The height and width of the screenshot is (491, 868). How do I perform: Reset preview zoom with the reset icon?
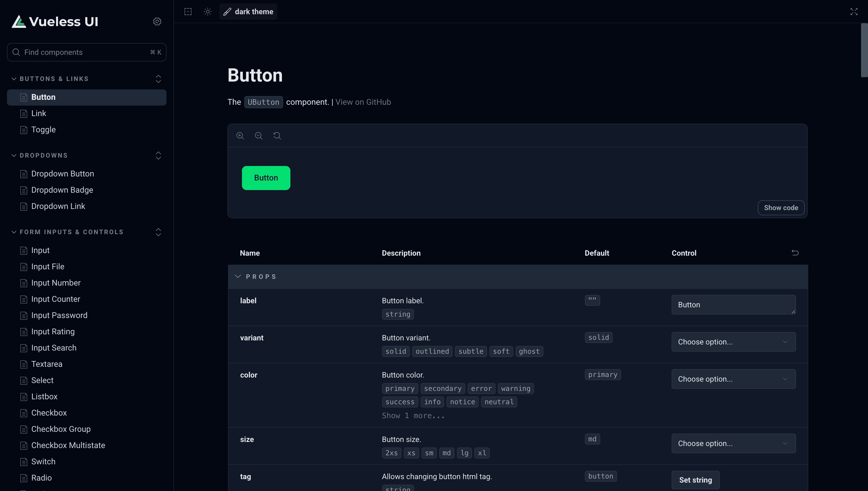click(277, 136)
